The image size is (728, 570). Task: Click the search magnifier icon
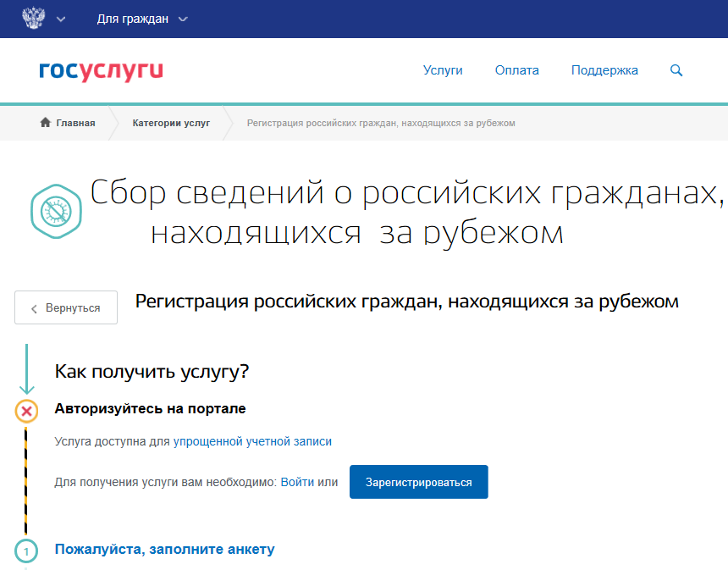676,70
